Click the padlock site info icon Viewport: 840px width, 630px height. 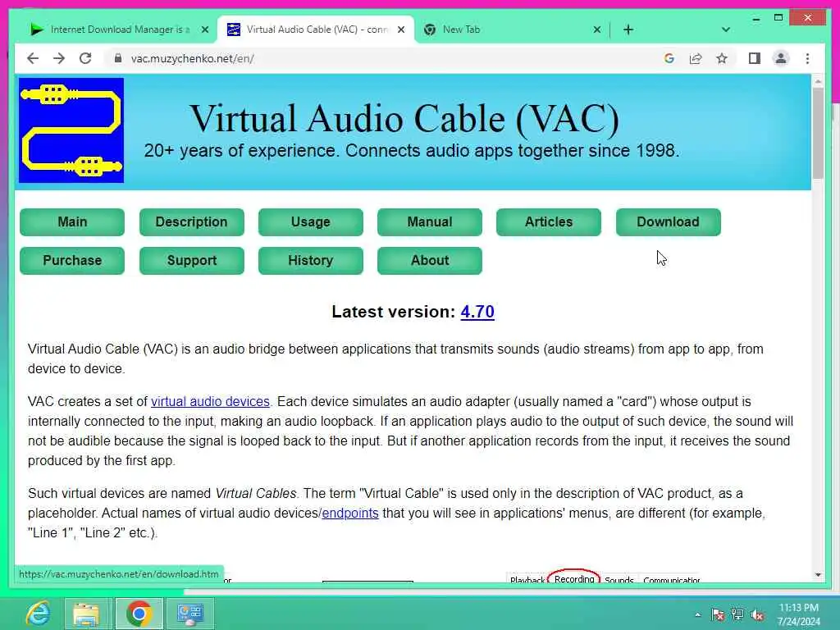coord(118,58)
